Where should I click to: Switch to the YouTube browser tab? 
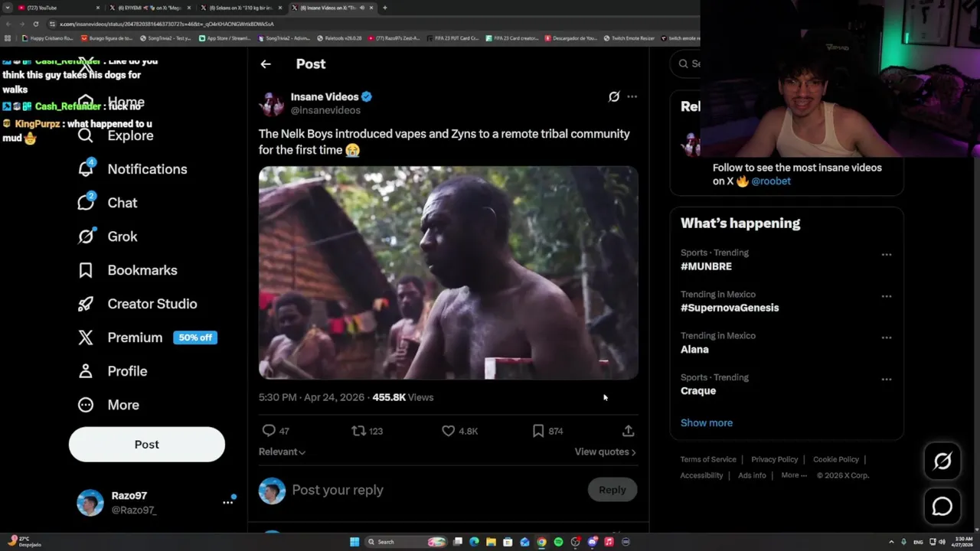pos(60,8)
